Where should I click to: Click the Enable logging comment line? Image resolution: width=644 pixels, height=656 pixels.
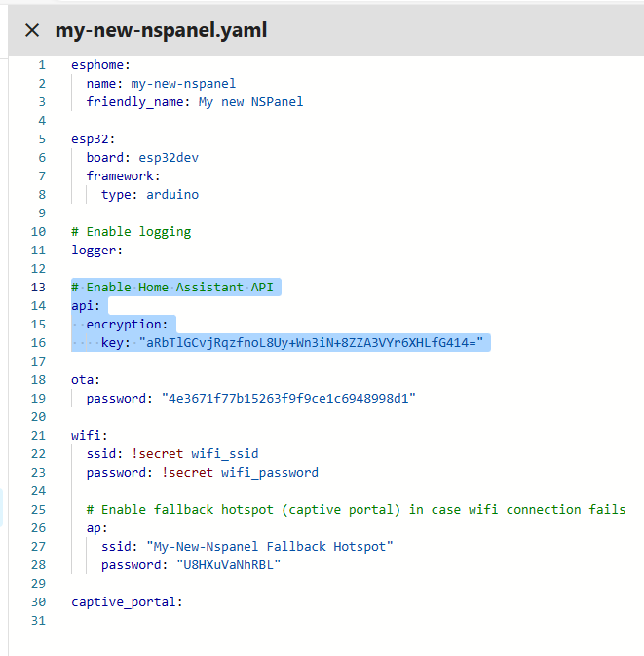click(131, 232)
